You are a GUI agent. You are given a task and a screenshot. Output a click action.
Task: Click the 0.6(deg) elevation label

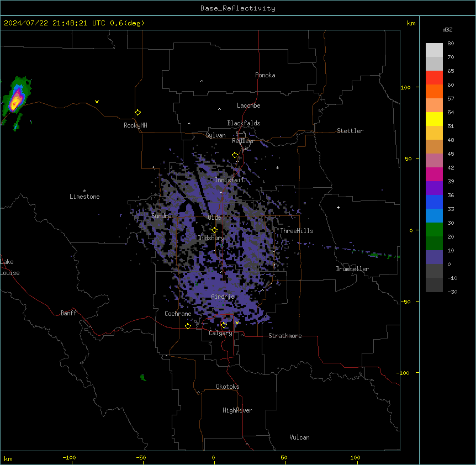click(127, 23)
